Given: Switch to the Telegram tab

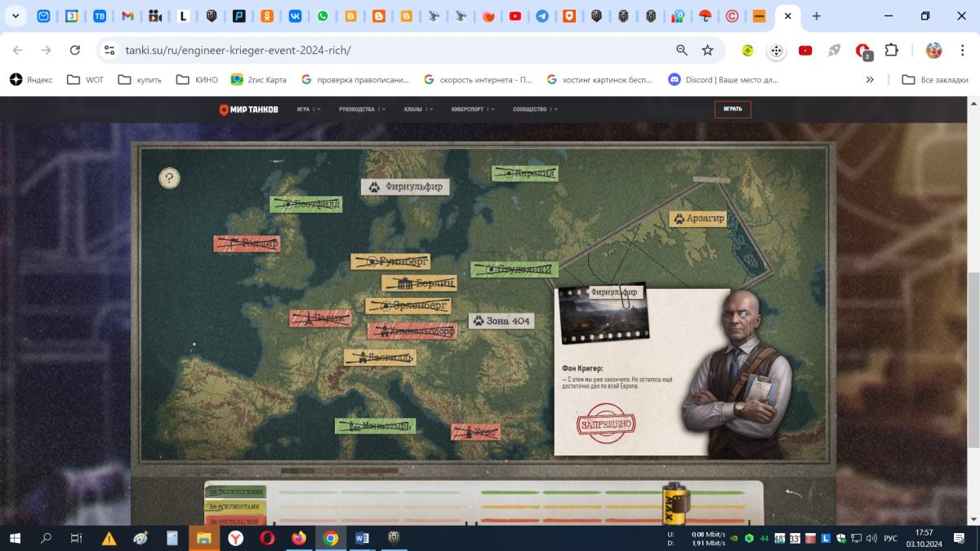Looking at the screenshot, I should [541, 16].
